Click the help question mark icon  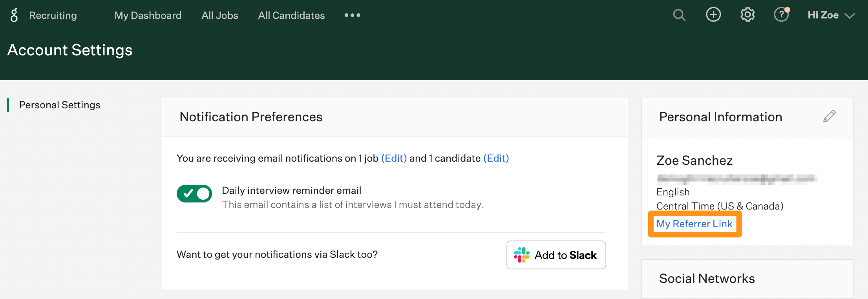click(x=782, y=14)
